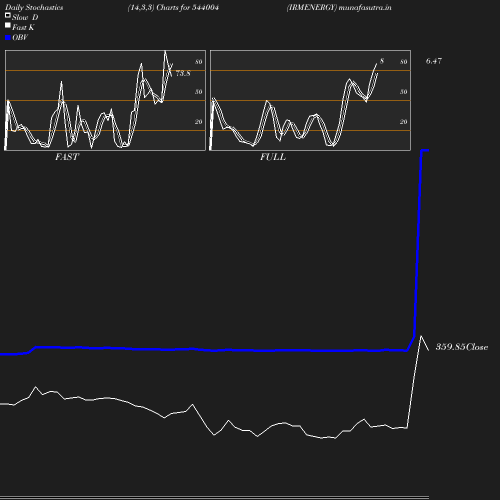Image resolution: width=500 pixels, height=500 pixels.
Task: Click the 20 level in FAST chart
Action: click(198, 122)
